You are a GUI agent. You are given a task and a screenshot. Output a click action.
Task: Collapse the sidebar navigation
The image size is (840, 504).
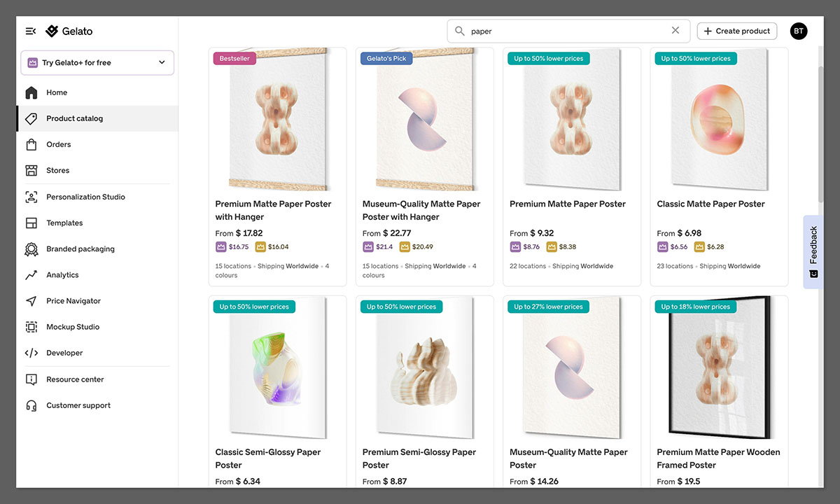coord(30,31)
